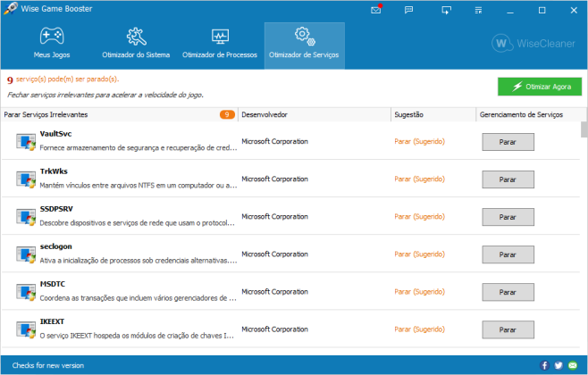Open the mail notification icon

click(x=375, y=10)
